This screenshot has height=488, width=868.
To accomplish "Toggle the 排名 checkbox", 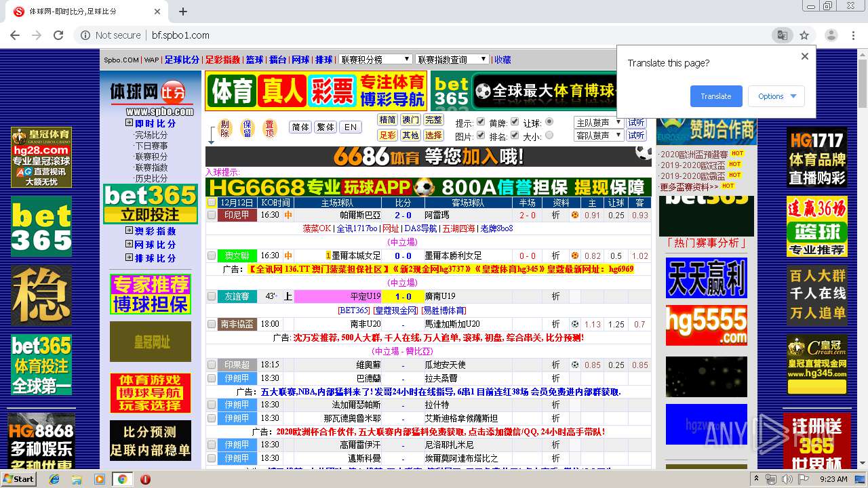I will click(x=515, y=136).
